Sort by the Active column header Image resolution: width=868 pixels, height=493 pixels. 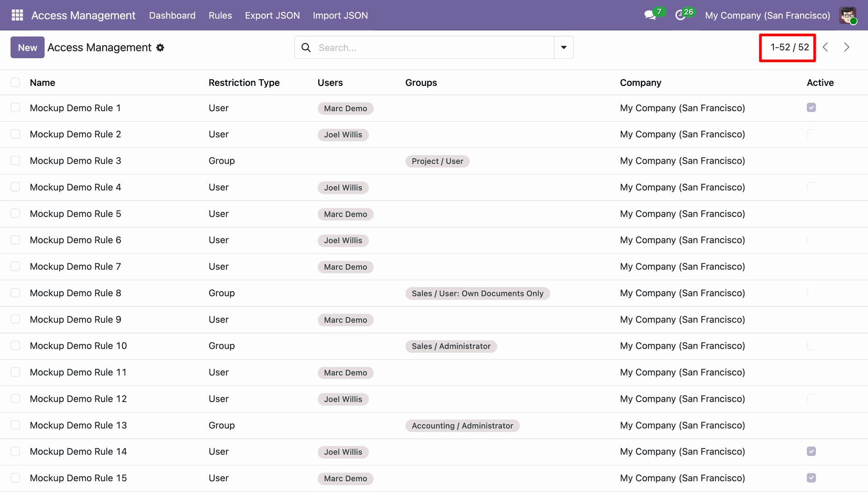point(820,83)
